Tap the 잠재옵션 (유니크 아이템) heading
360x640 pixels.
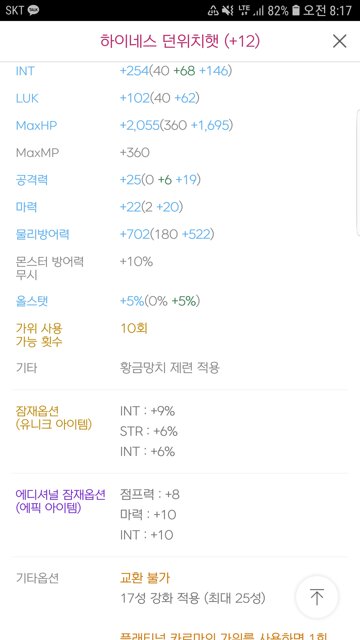tap(53, 418)
